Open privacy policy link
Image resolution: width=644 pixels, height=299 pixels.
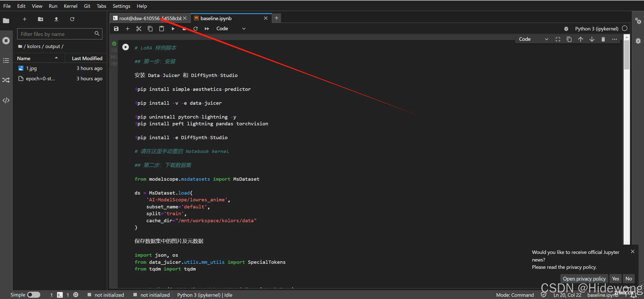click(x=584, y=279)
